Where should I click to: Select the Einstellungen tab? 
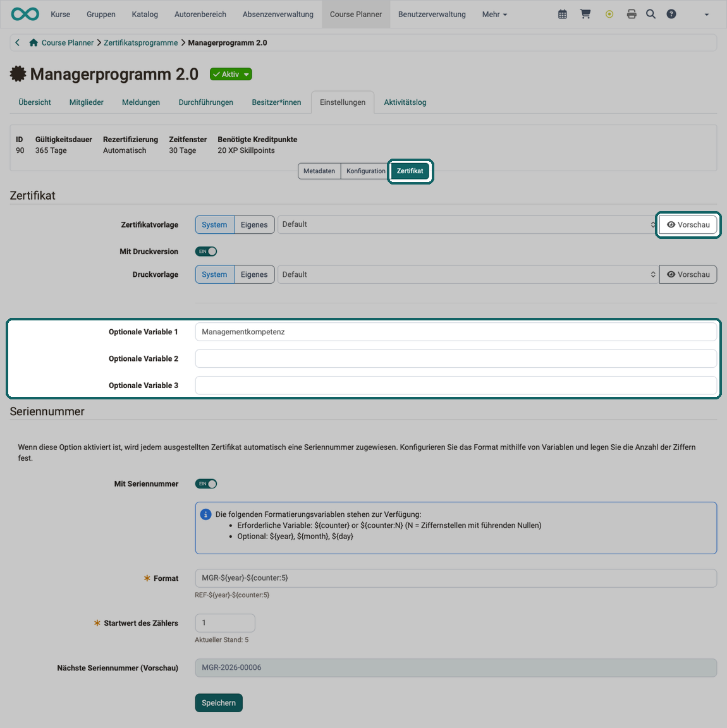tap(343, 102)
